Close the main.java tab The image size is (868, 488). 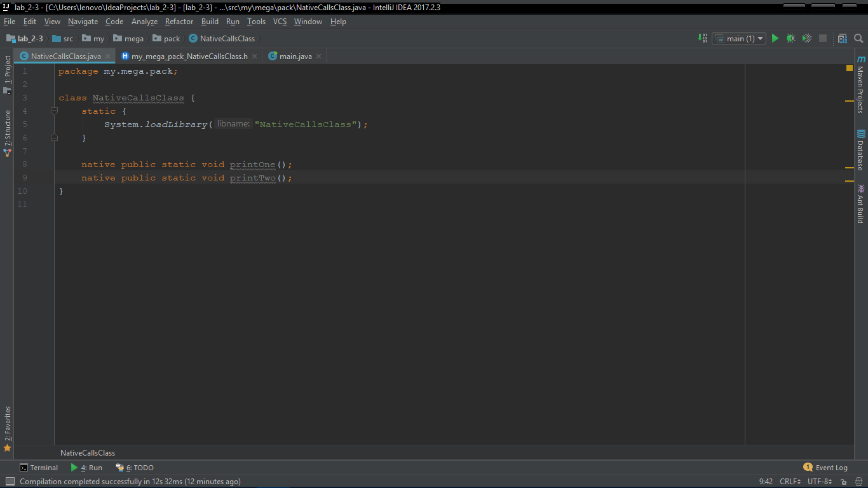click(x=319, y=56)
